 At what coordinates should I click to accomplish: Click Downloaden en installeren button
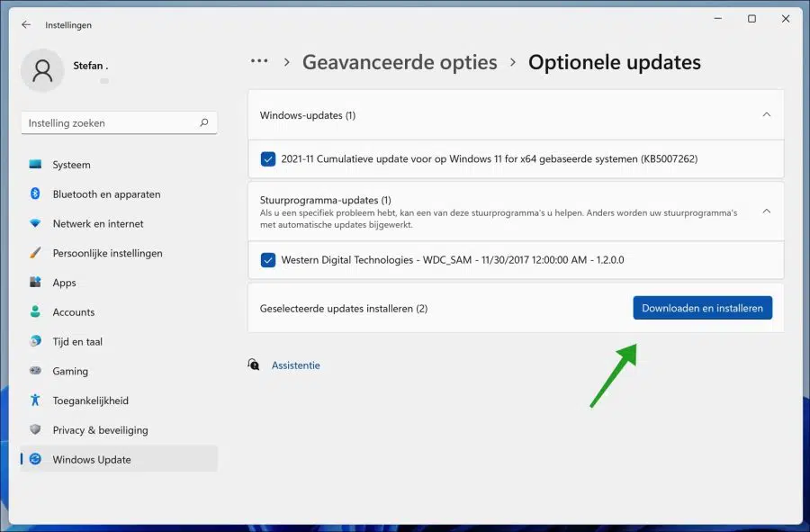(703, 308)
